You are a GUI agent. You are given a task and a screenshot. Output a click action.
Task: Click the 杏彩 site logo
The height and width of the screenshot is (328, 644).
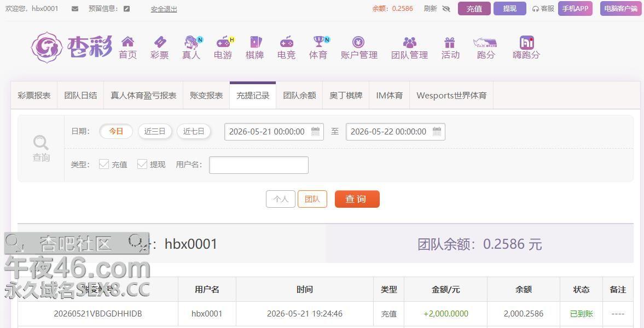coord(72,47)
